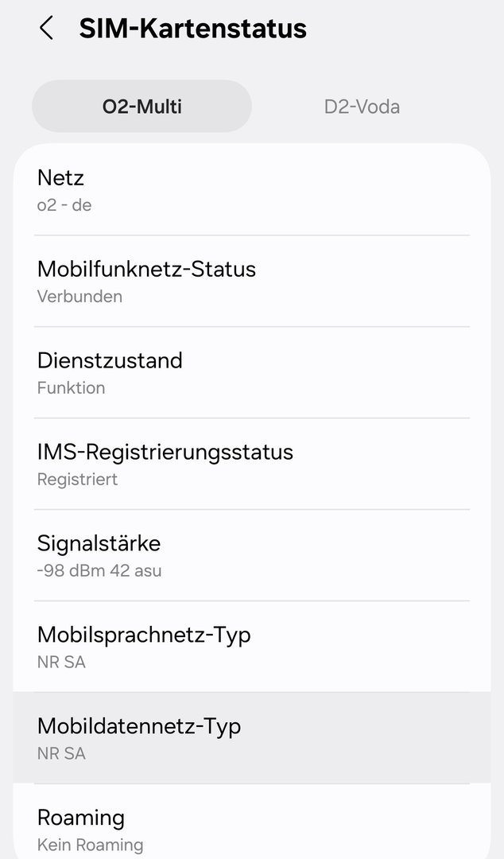Image resolution: width=504 pixels, height=859 pixels.
Task: Tap the o2 - de network value
Action: click(64, 205)
